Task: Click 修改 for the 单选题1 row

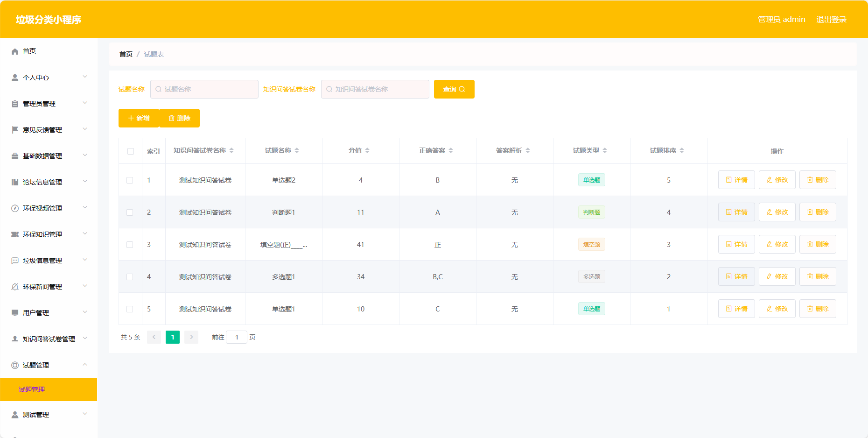Action: pos(777,309)
